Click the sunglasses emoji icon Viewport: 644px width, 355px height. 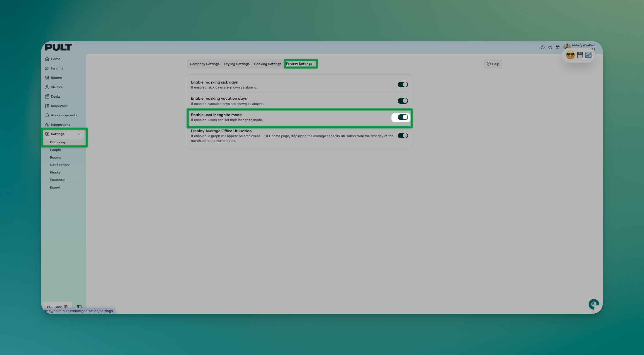coord(570,55)
